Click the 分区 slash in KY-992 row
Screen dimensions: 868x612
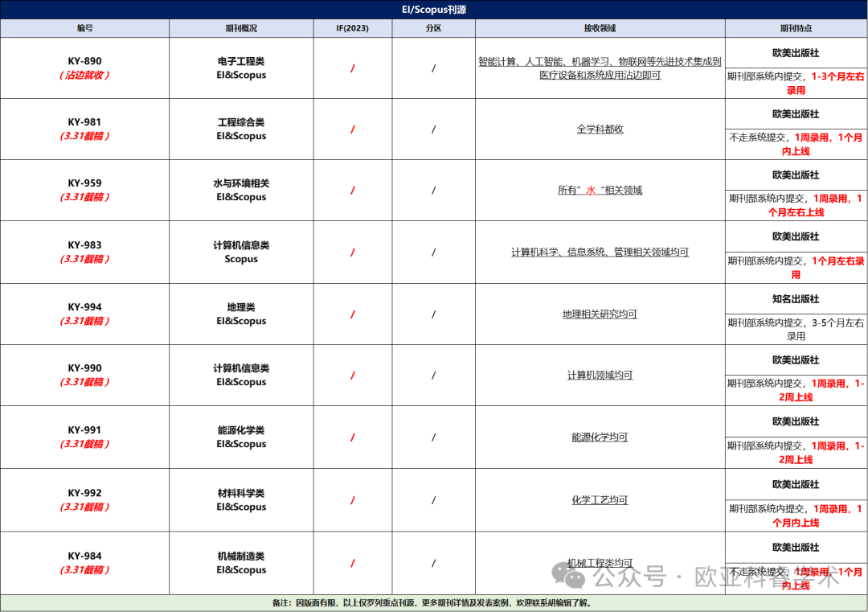(433, 500)
